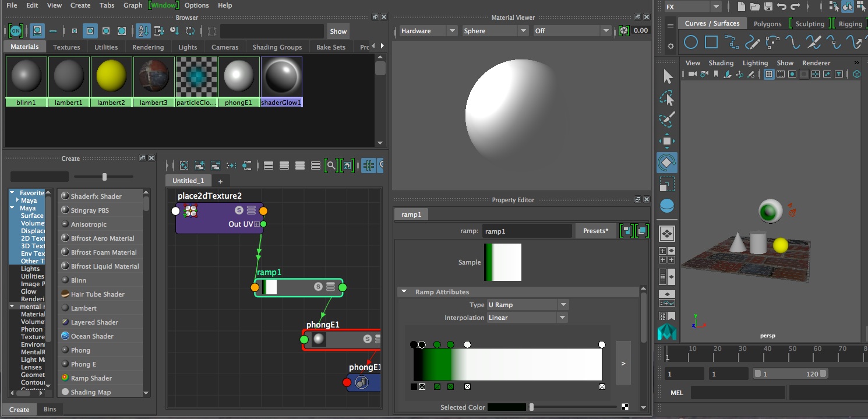
Task: Open the Graph menu in the menu bar
Action: pos(132,5)
